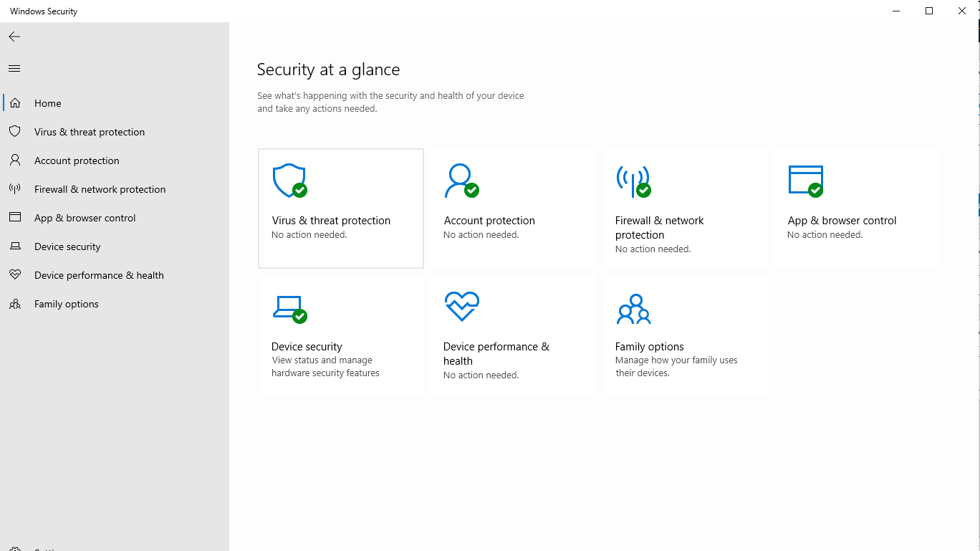Open Firewall & network protection sidebar item

coord(100,189)
